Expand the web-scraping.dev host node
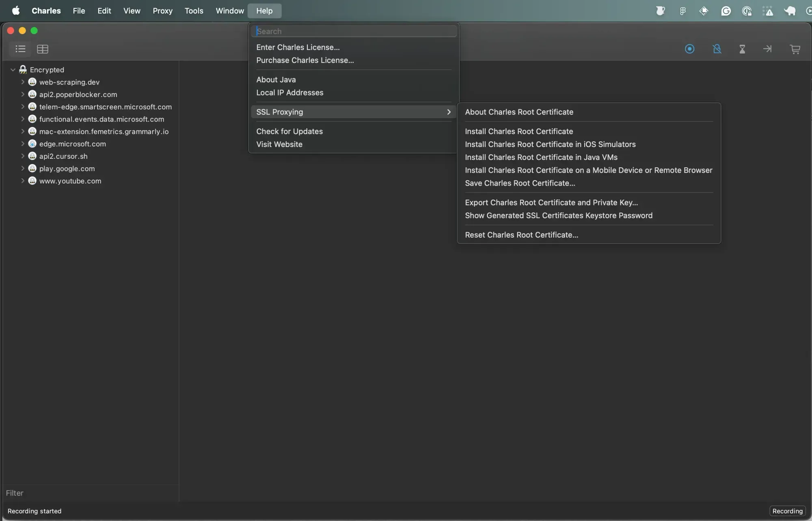This screenshot has height=521, width=812. pos(23,82)
